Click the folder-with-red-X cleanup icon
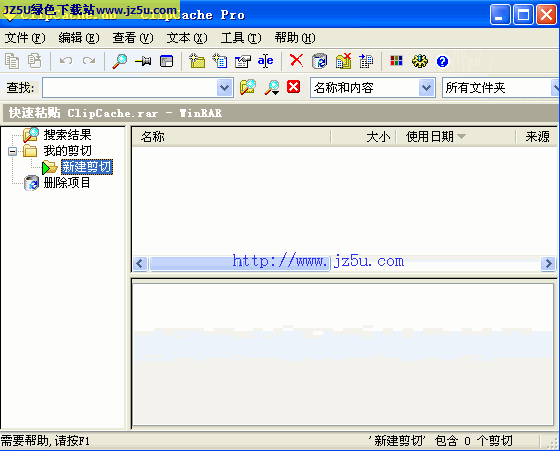 pos(343,61)
